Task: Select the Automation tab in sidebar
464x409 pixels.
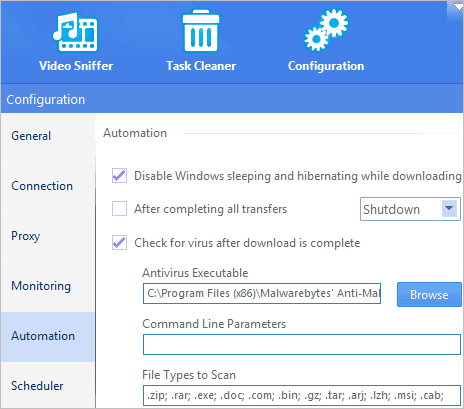Action: [48, 337]
